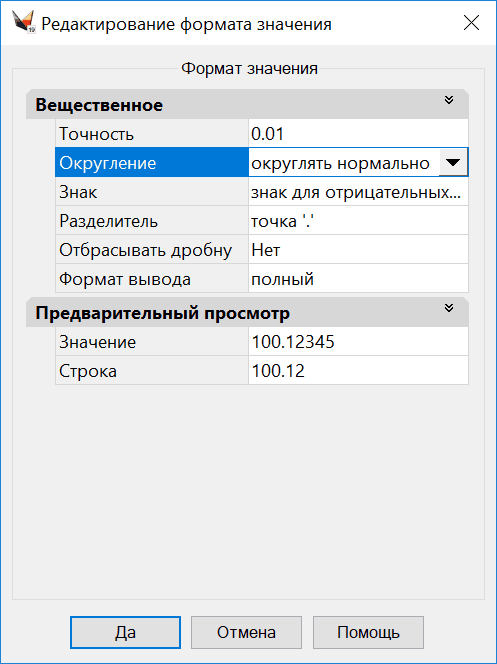
Task: Select the Разделитель property label
Action: (x=152, y=221)
